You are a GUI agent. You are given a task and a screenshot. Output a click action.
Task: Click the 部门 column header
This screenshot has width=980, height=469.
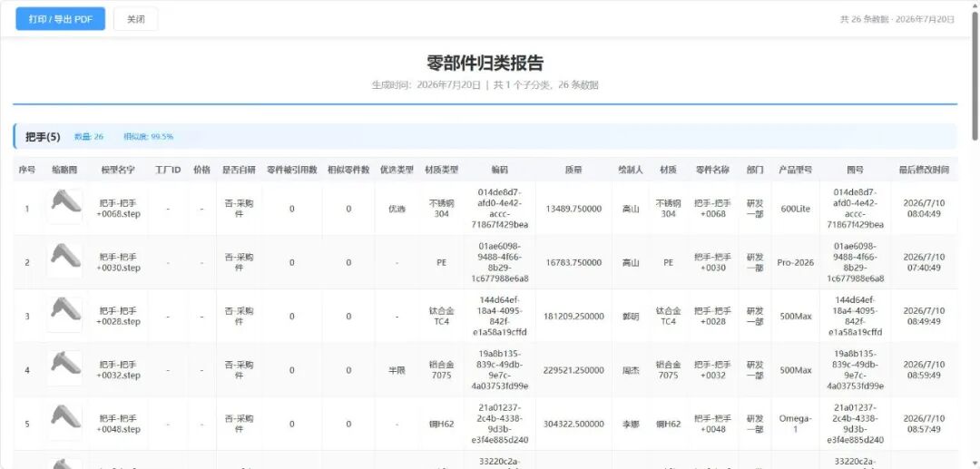click(755, 170)
